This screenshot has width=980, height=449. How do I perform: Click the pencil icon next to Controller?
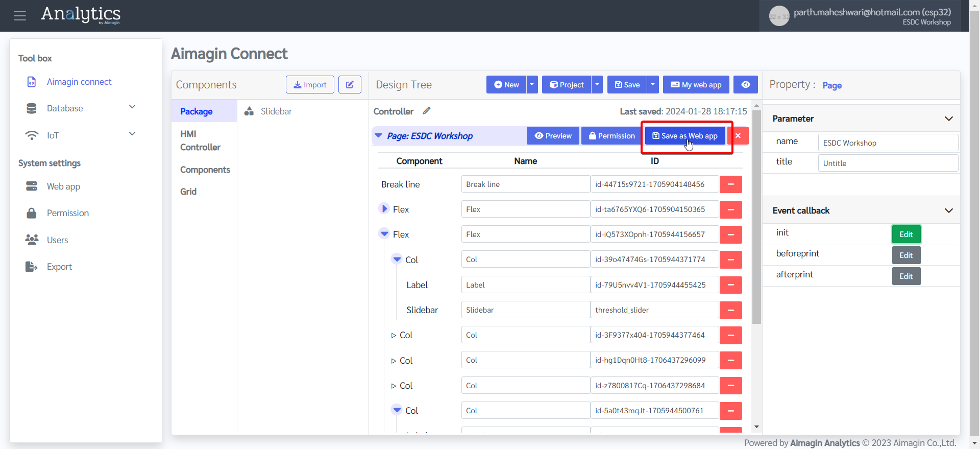[x=427, y=111]
